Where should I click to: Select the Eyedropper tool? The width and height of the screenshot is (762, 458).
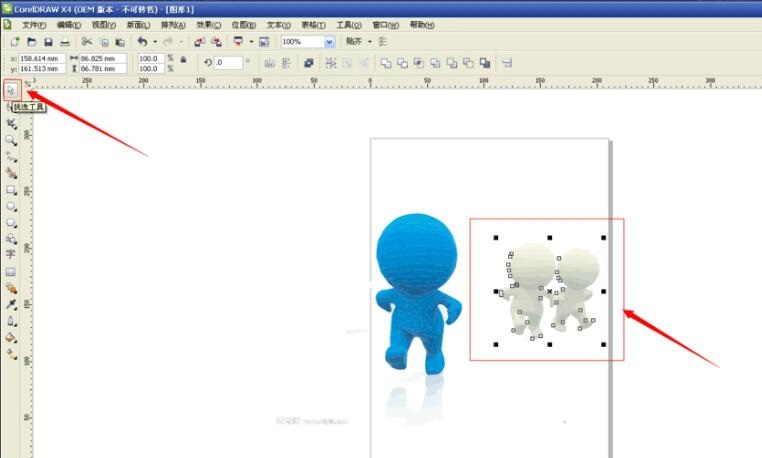click(x=11, y=303)
